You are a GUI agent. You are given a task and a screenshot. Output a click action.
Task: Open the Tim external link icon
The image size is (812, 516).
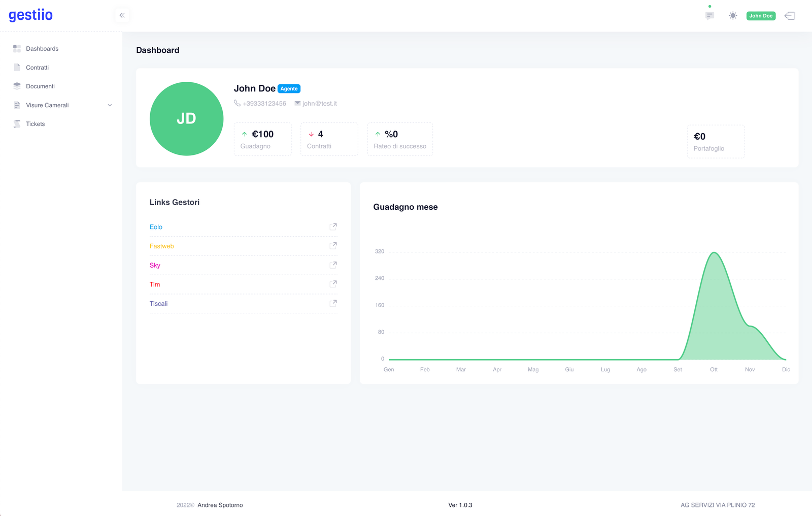tap(333, 284)
